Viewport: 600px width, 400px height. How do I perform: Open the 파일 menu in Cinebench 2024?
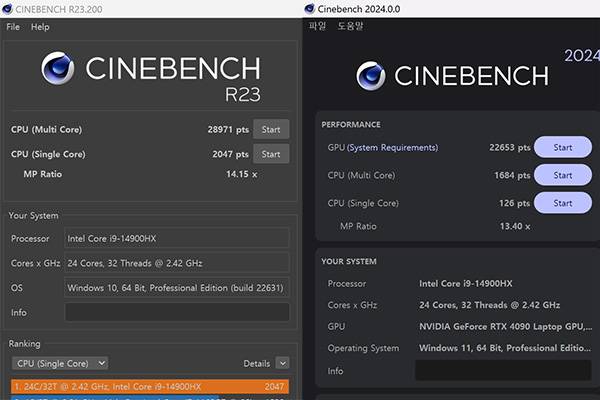click(x=318, y=26)
